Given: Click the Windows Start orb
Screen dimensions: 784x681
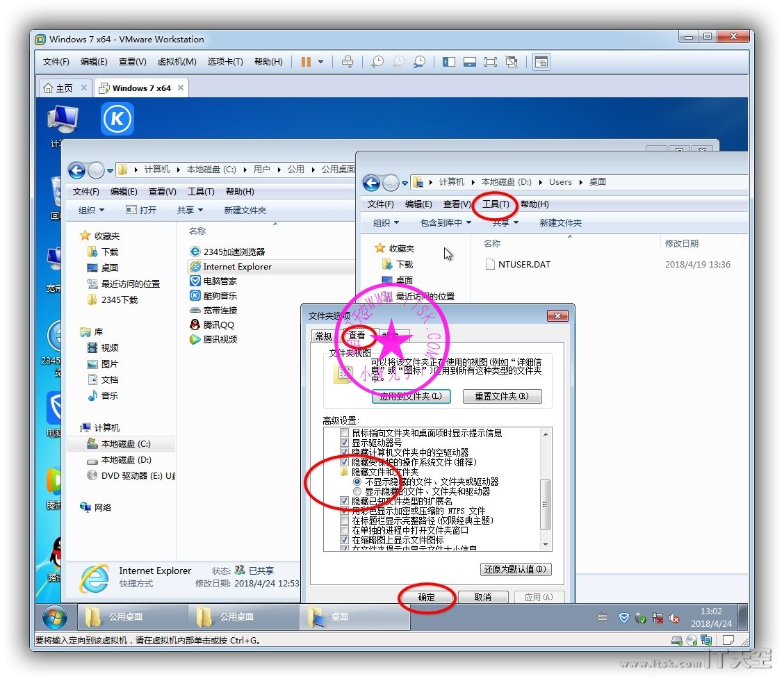Looking at the screenshot, I should pyautogui.click(x=54, y=617).
